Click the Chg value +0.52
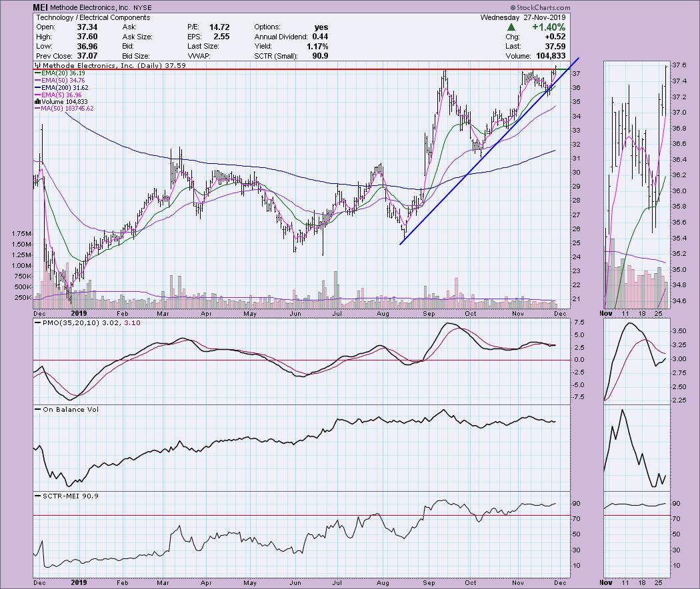Viewport: 700px width, 589px height. coord(554,37)
